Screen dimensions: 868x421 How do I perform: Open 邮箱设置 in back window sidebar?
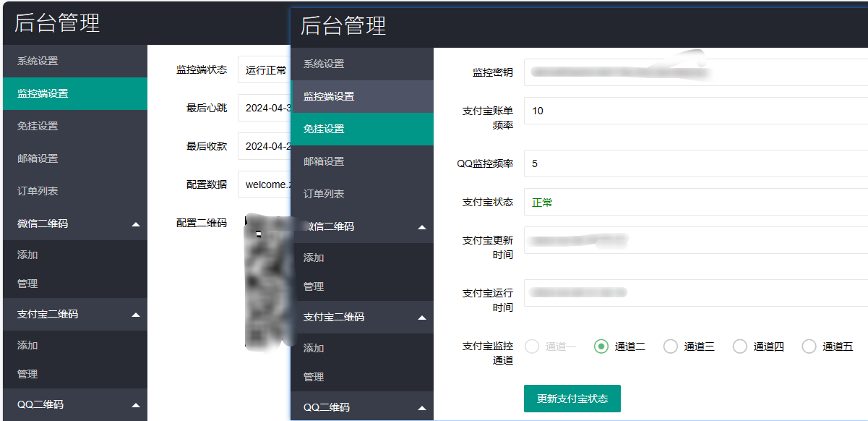74,158
